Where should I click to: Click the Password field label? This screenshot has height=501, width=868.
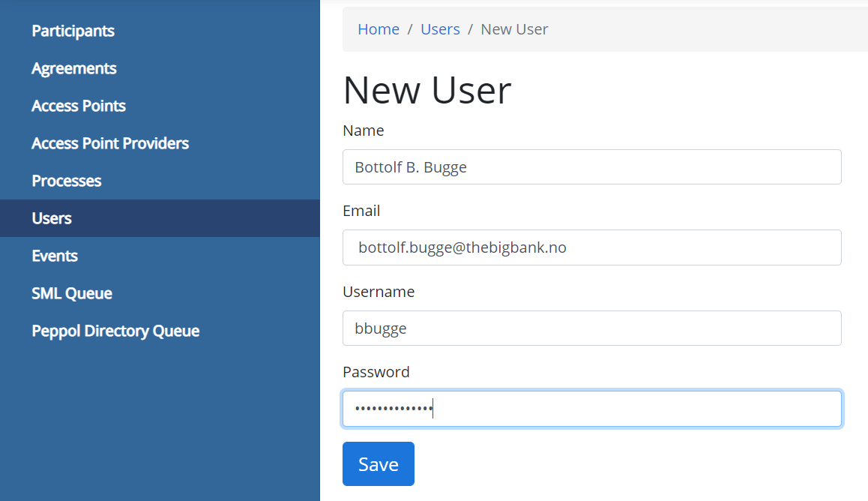tap(376, 372)
